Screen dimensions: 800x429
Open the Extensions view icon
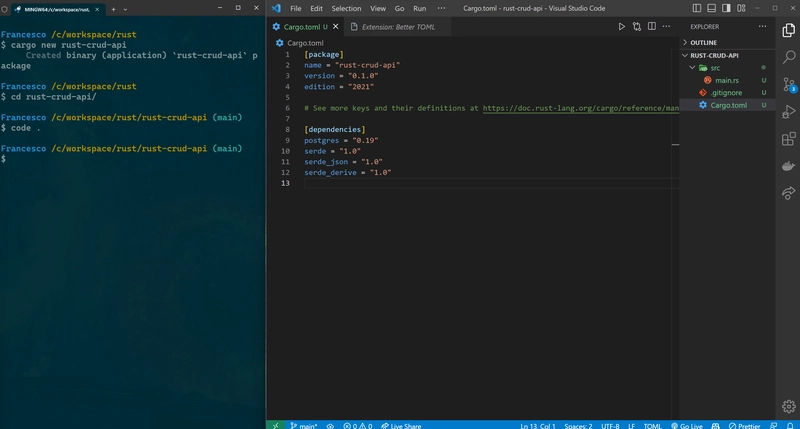(789, 139)
